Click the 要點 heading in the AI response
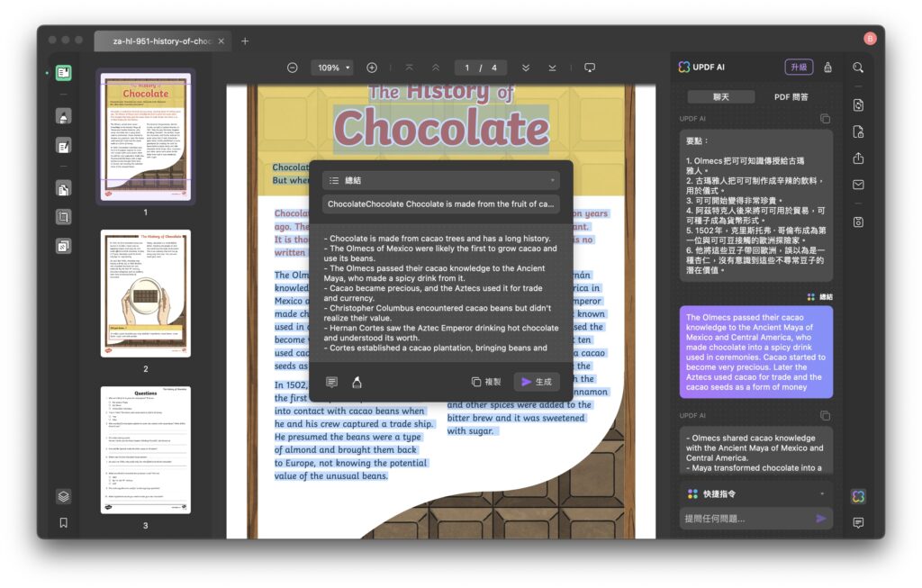 697,141
